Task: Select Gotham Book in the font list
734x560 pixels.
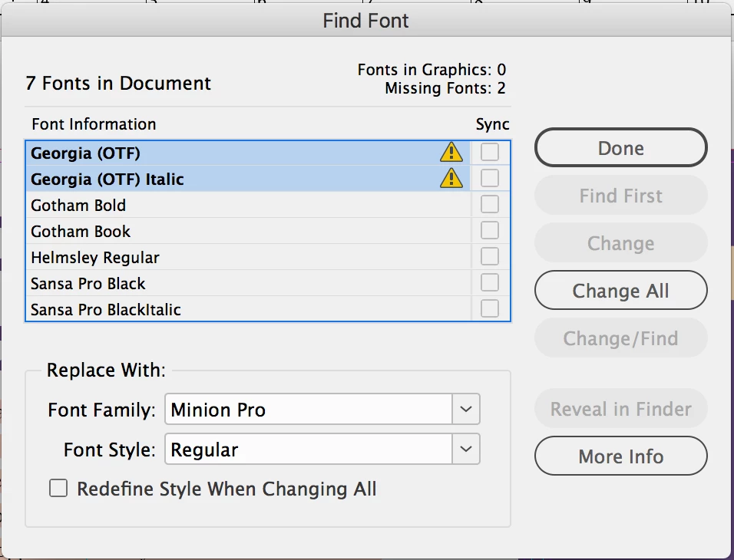Action: [248, 231]
